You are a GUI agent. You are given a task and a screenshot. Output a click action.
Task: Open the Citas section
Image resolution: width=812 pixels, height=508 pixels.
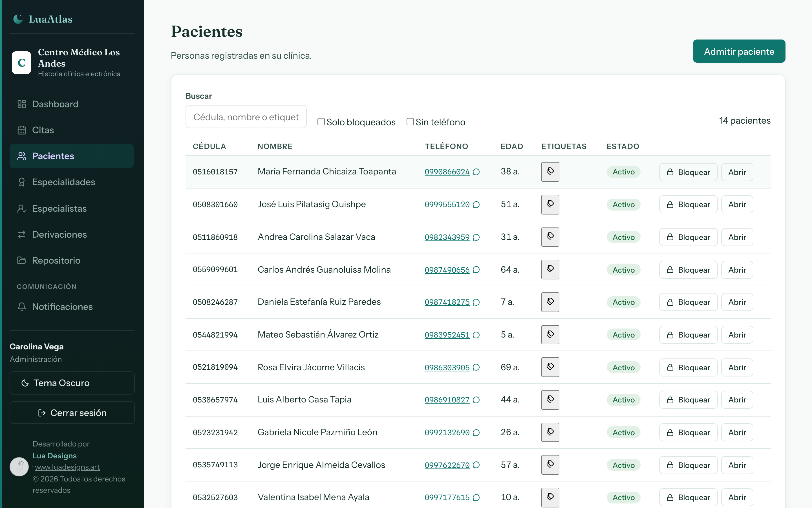(71, 130)
